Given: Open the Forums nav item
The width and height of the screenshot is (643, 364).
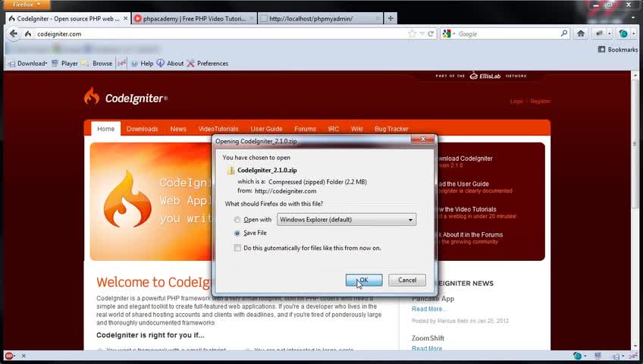Looking at the screenshot, I should [x=305, y=129].
